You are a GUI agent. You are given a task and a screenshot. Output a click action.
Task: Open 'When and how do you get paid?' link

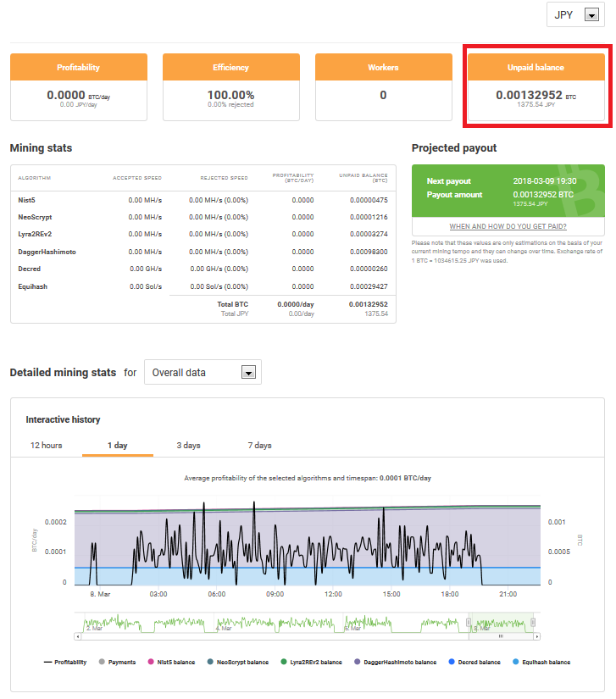pos(508,226)
